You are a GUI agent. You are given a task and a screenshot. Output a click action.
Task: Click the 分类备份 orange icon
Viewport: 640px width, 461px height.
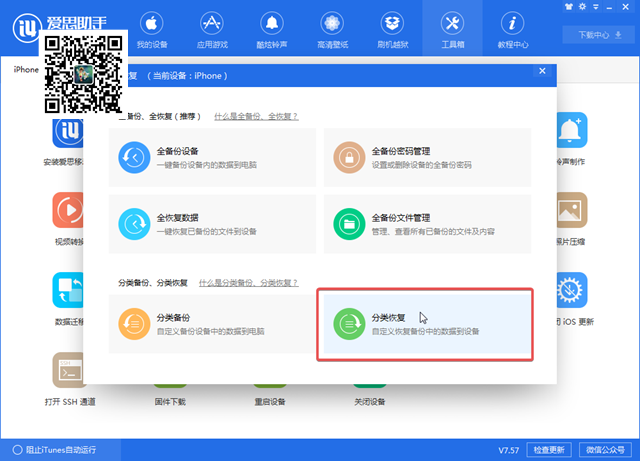(x=134, y=324)
